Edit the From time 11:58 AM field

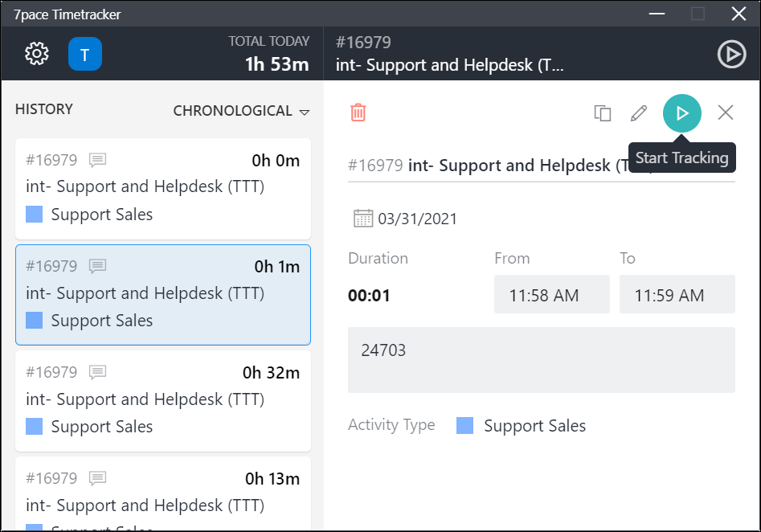(x=552, y=294)
